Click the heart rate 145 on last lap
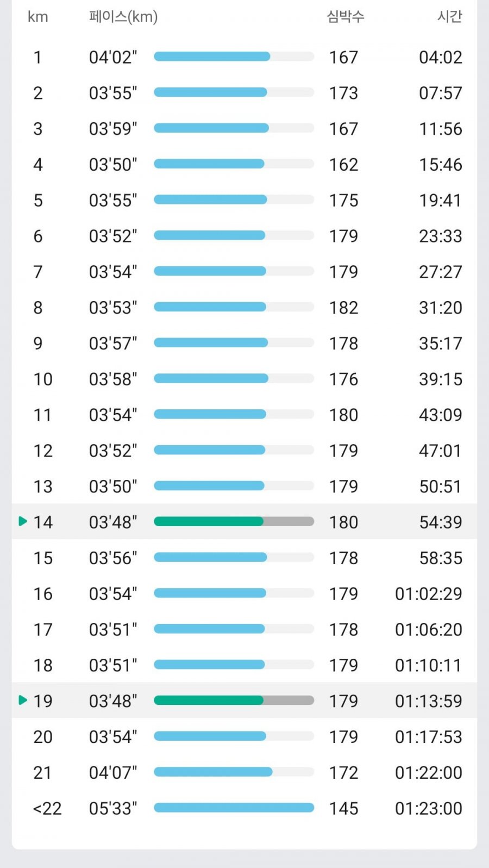Viewport: 489px width, 868px height. [344, 808]
